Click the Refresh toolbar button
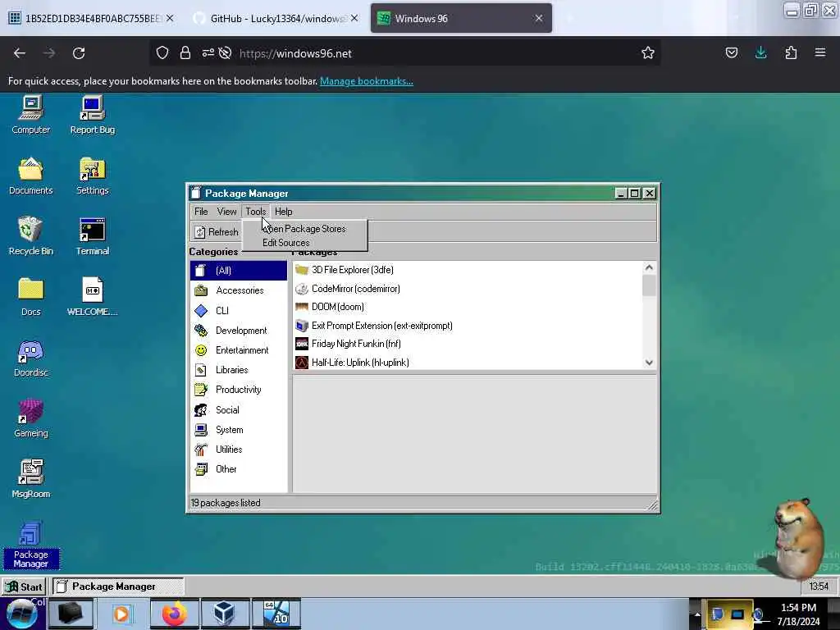The height and width of the screenshot is (630, 840). pyautogui.click(x=217, y=232)
